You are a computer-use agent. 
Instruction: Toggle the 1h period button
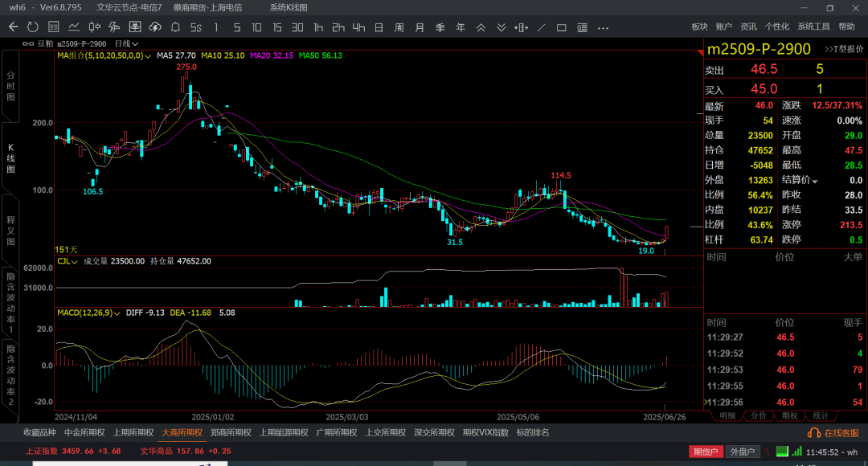coord(317,27)
